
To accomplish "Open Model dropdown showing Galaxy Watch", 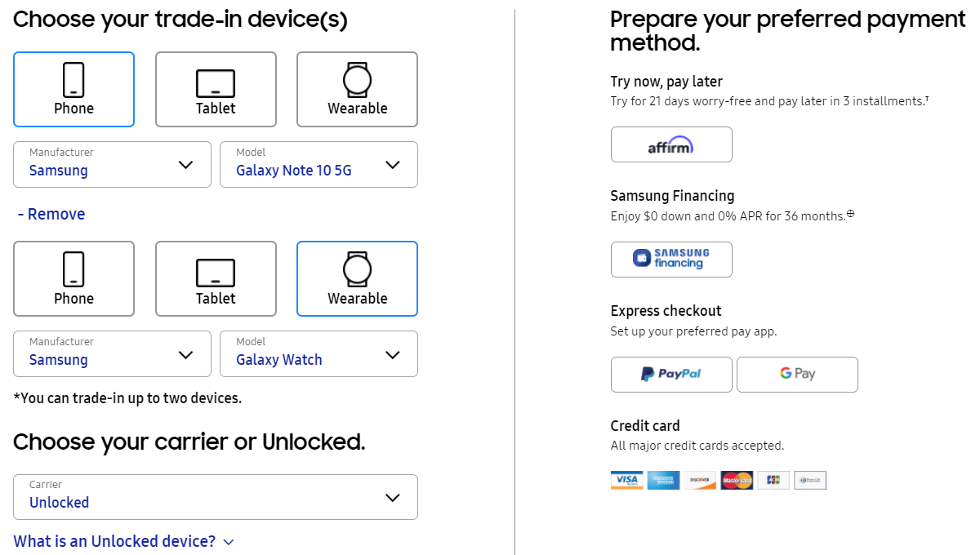I will [318, 354].
